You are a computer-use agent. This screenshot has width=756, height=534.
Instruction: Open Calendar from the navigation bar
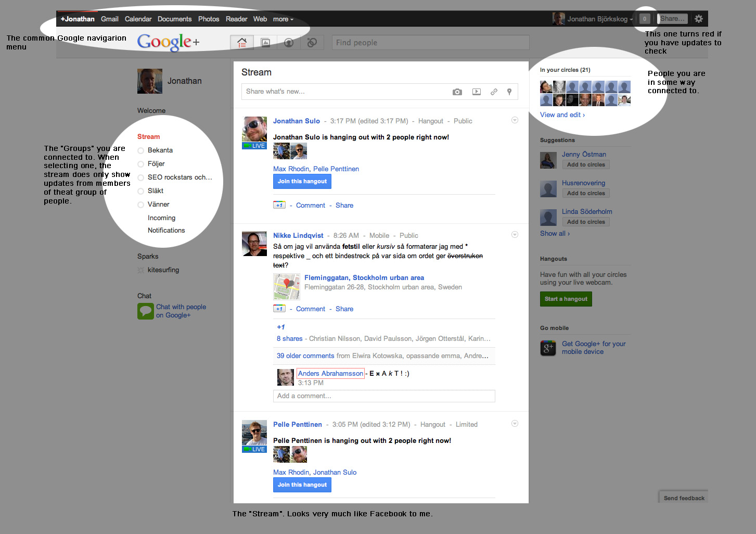pos(138,19)
